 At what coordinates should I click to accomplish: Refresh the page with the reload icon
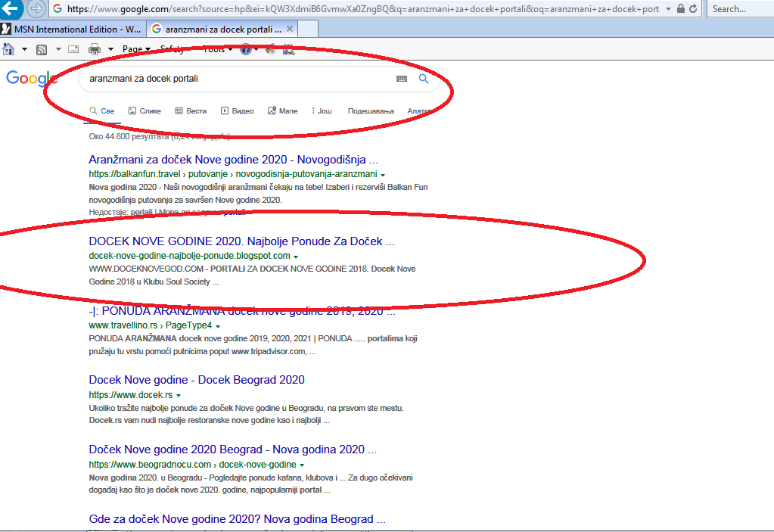(693, 8)
